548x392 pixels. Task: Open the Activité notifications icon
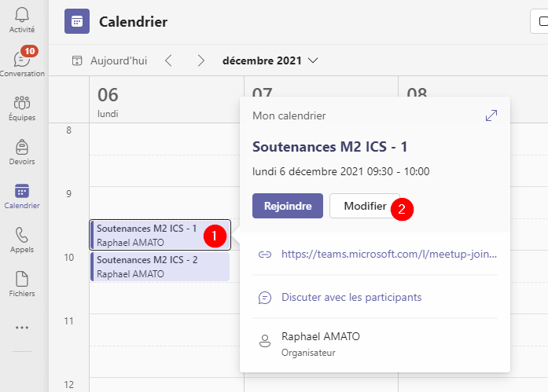pos(22,20)
